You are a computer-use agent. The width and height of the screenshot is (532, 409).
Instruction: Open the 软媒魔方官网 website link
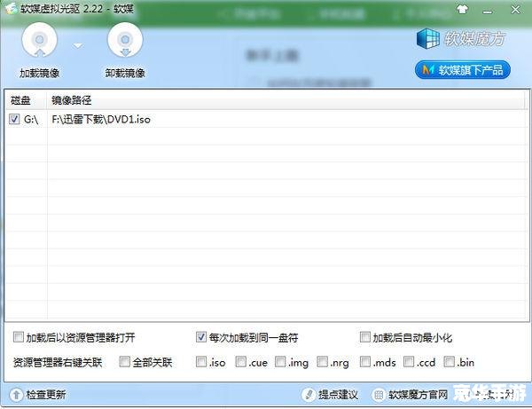(418, 395)
